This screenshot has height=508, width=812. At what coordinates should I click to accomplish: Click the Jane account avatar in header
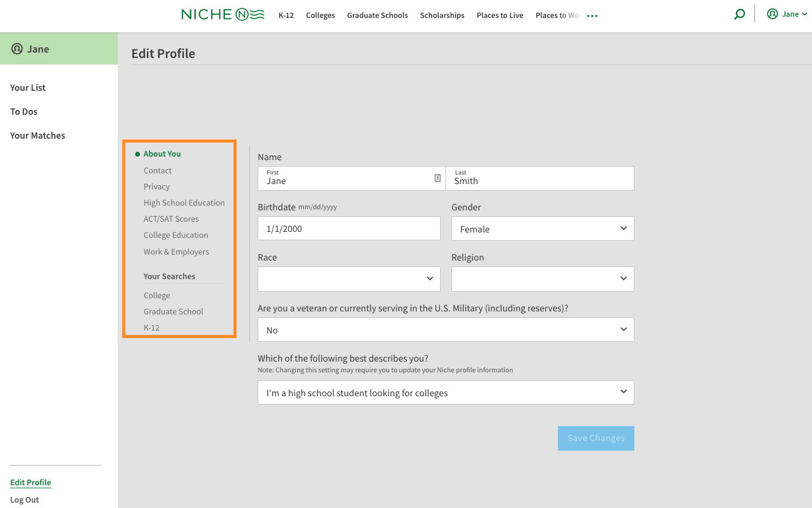[773, 14]
